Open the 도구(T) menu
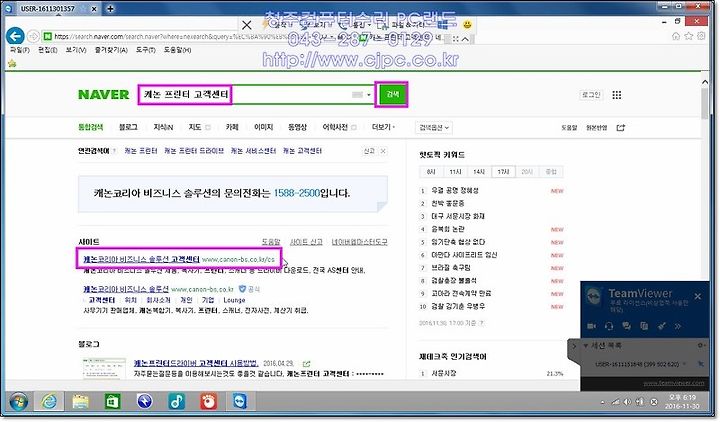The width and height of the screenshot is (720, 422). point(146,50)
